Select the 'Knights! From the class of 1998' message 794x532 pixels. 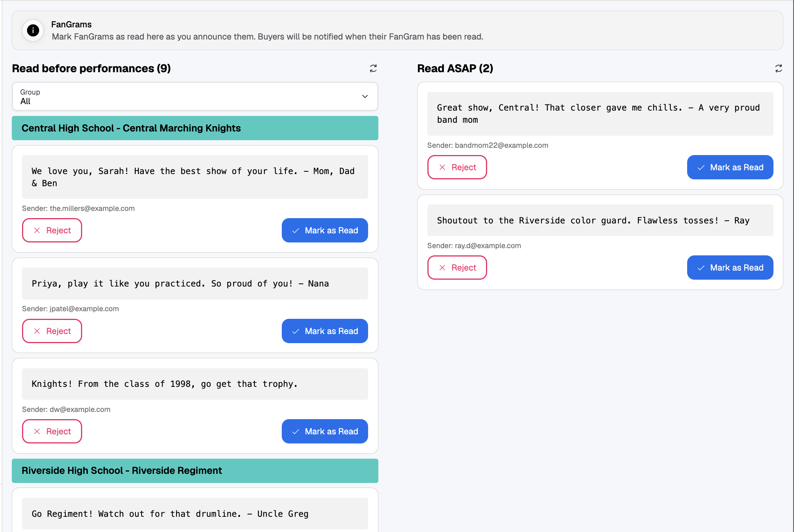click(195, 384)
